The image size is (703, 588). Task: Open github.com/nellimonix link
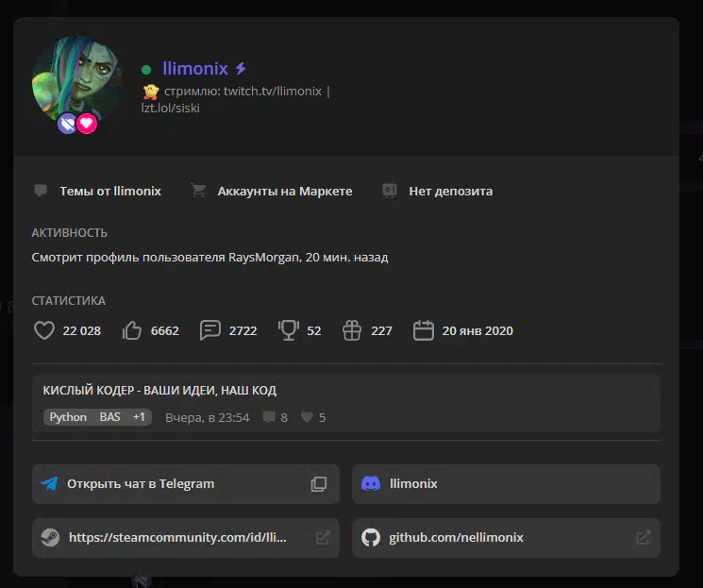coord(456,537)
